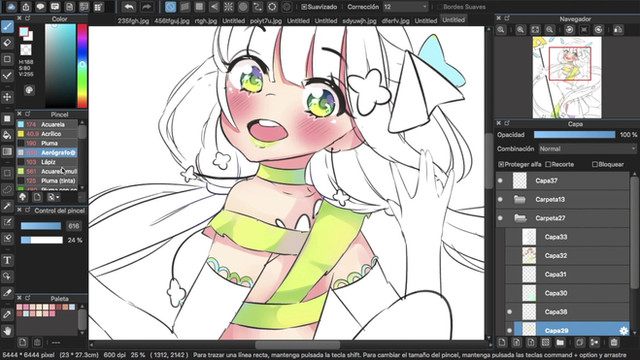Select the Move tool
The width and height of the screenshot is (640, 360).
click(7, 97)
